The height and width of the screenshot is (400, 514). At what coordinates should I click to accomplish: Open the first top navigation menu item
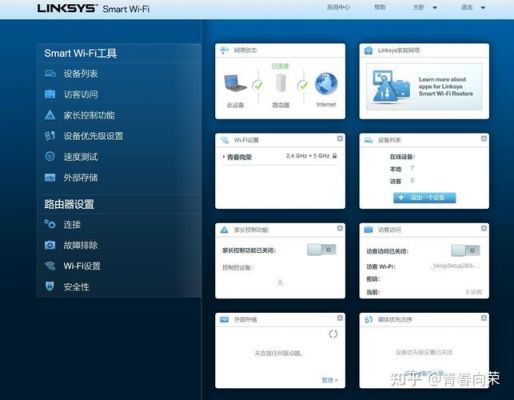coord(338,7)
